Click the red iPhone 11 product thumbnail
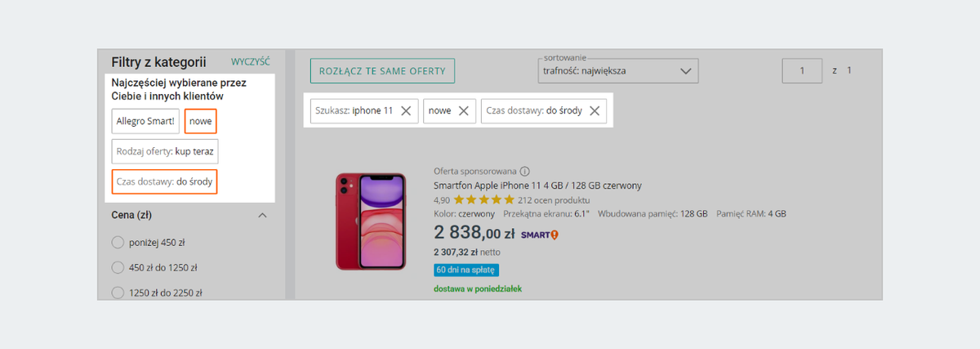 [x=371, y=221]
